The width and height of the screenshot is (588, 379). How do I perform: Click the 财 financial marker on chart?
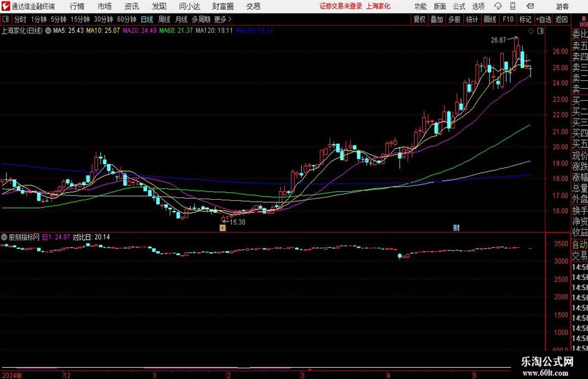coord(456,227)
